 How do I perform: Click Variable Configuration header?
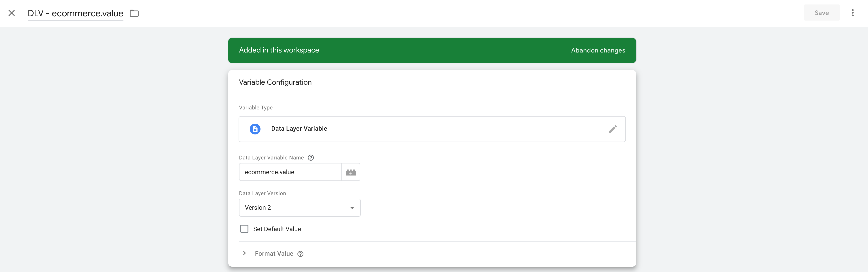pos(275,82)
